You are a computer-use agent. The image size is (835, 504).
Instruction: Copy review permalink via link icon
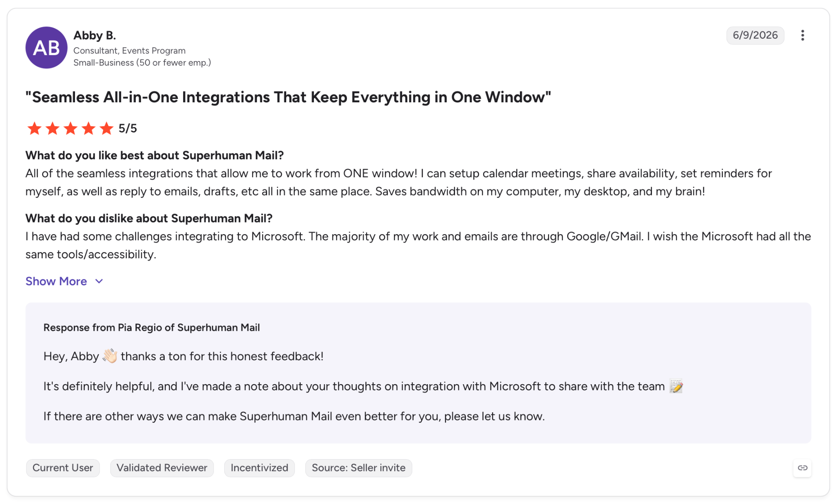pos(802,468)
